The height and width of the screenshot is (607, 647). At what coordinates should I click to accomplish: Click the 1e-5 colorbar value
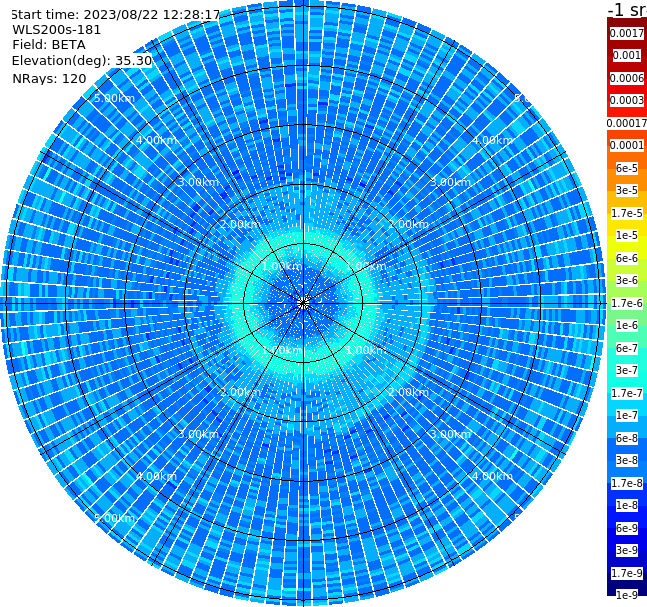click(627, 235)
